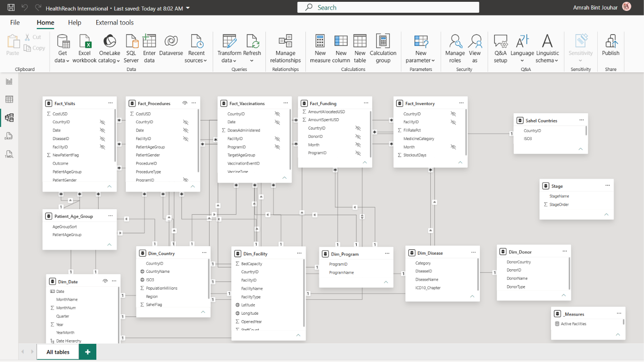
Task: Switch to Report view in sidebar
Action: pyautogui.click(x=9, y=81)
